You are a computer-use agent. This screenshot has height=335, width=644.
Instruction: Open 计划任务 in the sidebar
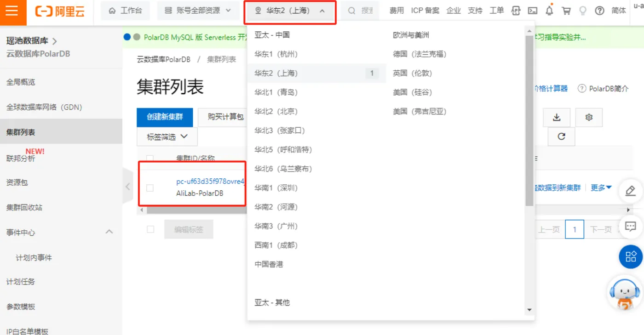pos(21,282)
